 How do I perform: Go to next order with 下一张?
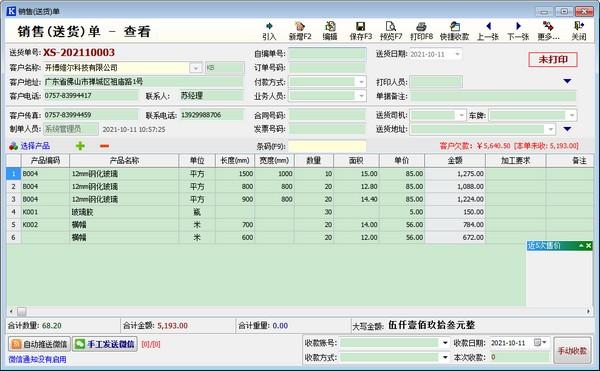tap(518, 31)
